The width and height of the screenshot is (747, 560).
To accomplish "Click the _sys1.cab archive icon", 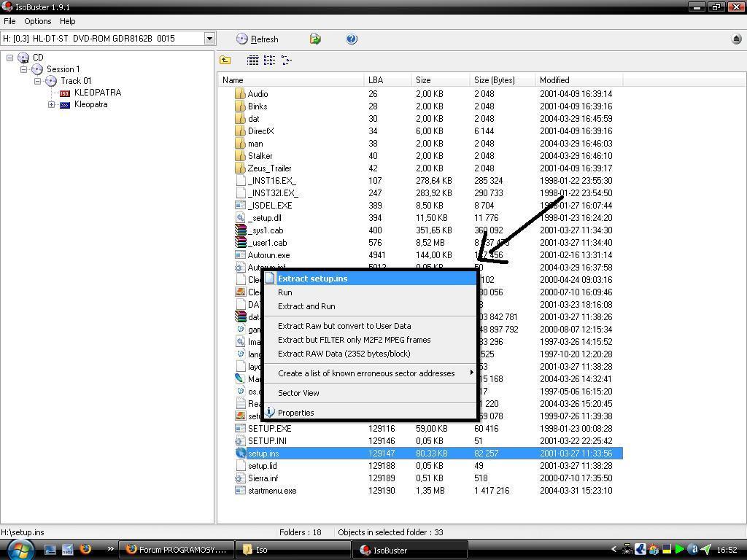I will 241,230.
